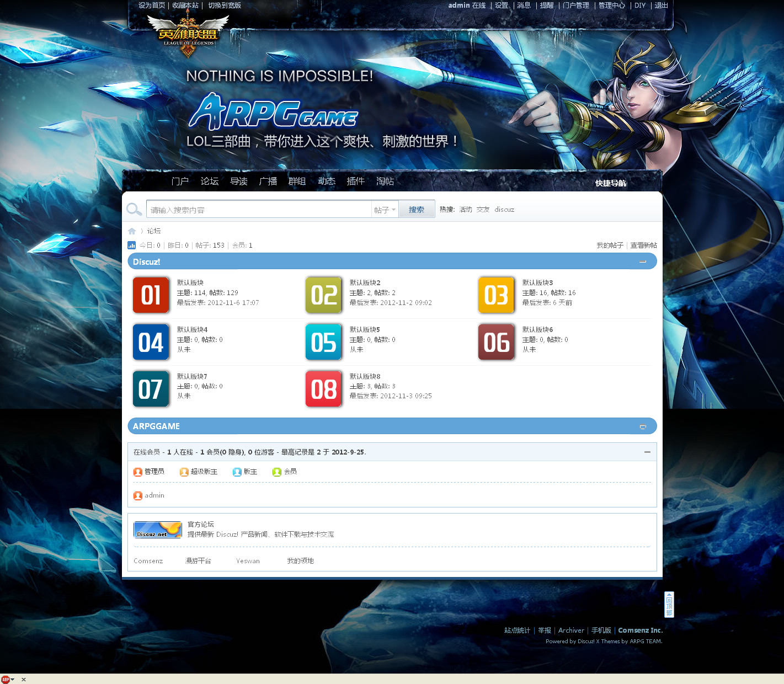Viewport: 784px width, 684px height.
Task: Open the 群组 navigation tab
Action: 297,181
